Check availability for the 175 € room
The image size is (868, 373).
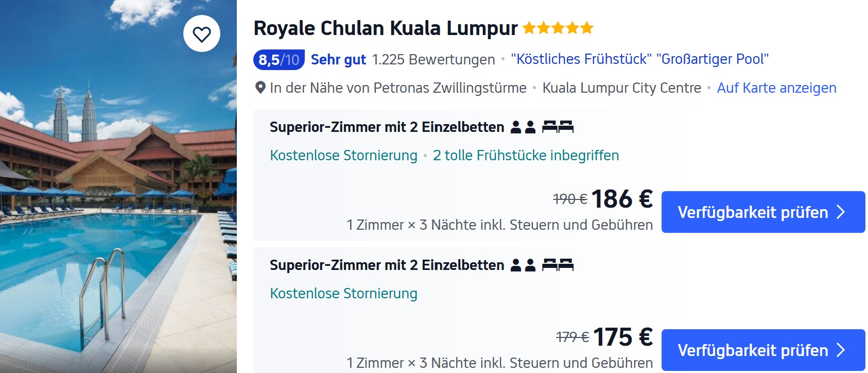coord(753,350)
